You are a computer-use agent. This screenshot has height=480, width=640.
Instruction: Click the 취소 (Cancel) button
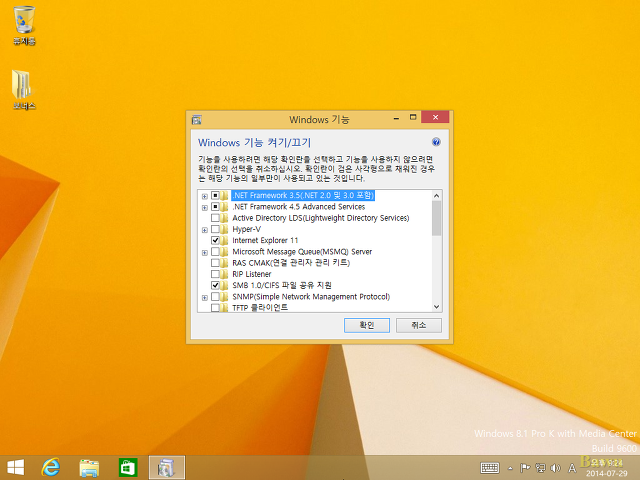419,325
